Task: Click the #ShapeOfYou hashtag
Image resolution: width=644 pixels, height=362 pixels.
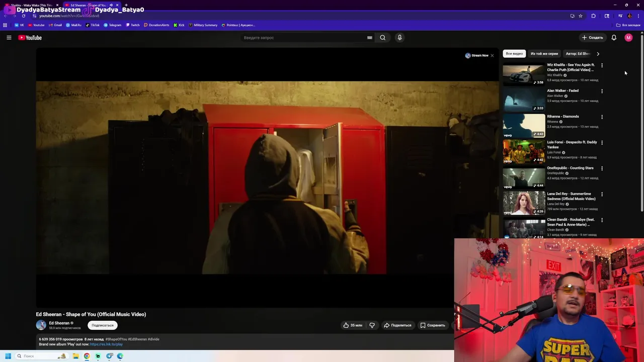Action: (x=116, y=339)
